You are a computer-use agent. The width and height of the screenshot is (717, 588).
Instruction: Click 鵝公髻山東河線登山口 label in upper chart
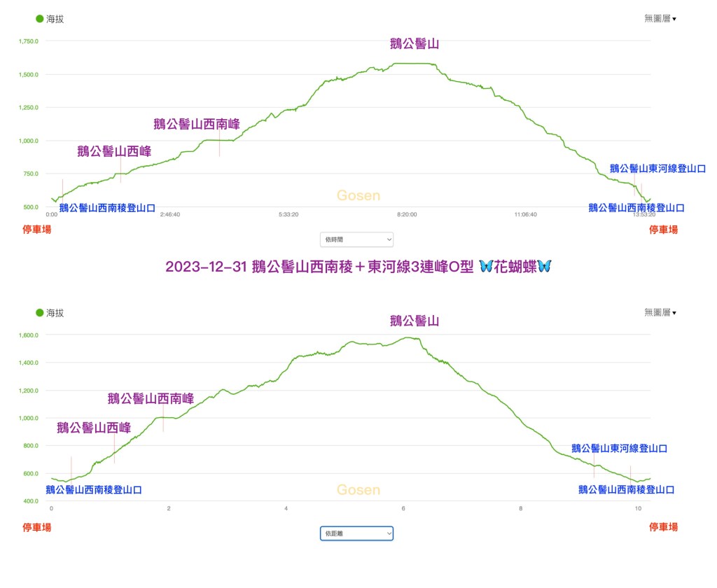(x=657, y=169)
